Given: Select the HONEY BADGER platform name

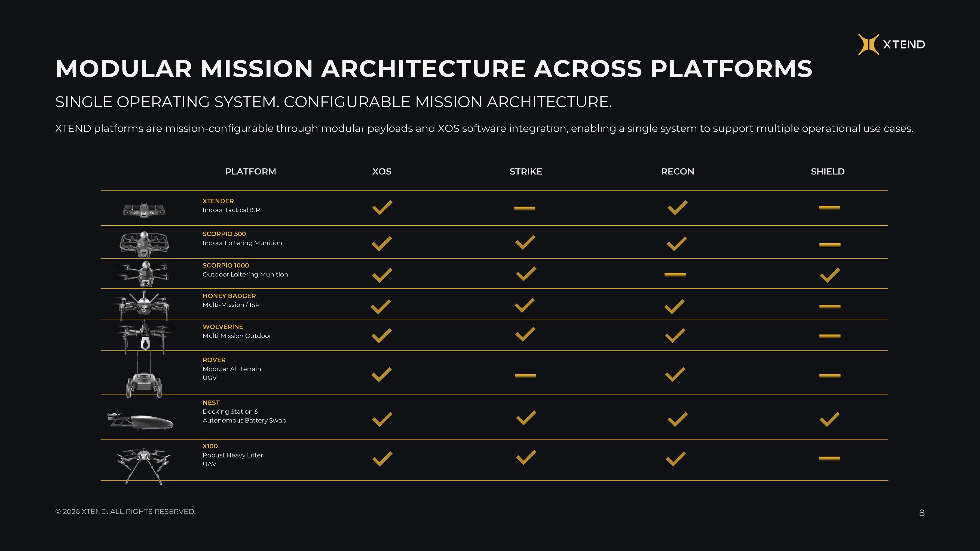Looking at the screenshot, I should click(x=229, y=296).
